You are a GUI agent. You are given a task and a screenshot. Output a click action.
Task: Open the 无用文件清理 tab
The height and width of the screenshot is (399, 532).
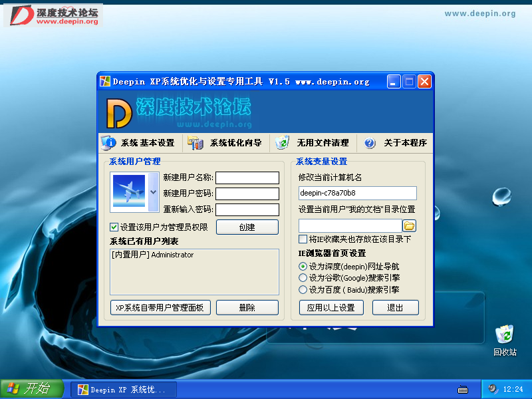(313, 143)
